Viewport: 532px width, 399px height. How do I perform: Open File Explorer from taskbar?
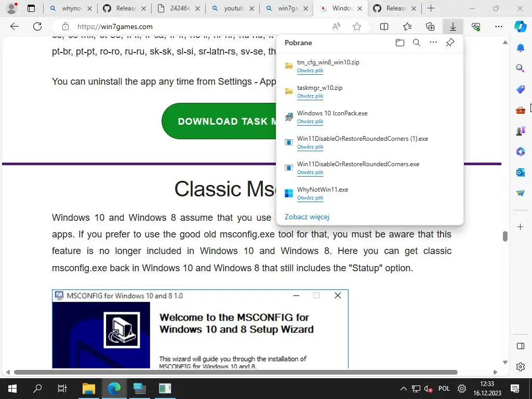click(88, 389)
